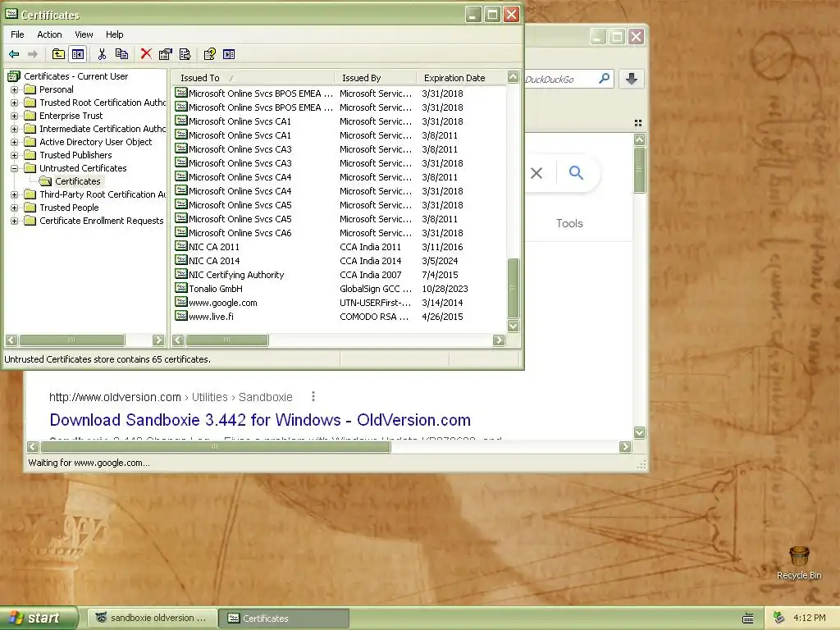Click the Forward arrow in Certificates toolbar
Viewport: 840px width, 630px height.
(x=33, y=54)
